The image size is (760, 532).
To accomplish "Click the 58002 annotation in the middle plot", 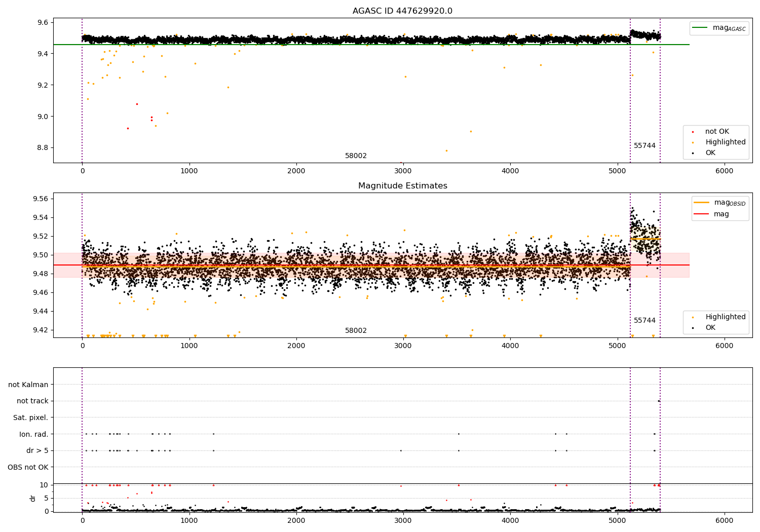I will click(x=356, y=330).
